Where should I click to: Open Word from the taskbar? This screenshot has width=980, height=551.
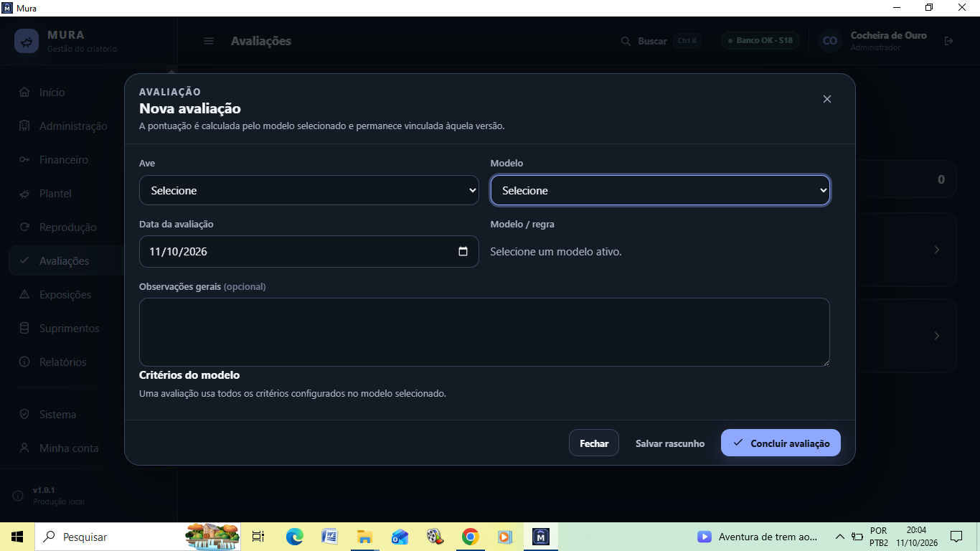[330, 537]
